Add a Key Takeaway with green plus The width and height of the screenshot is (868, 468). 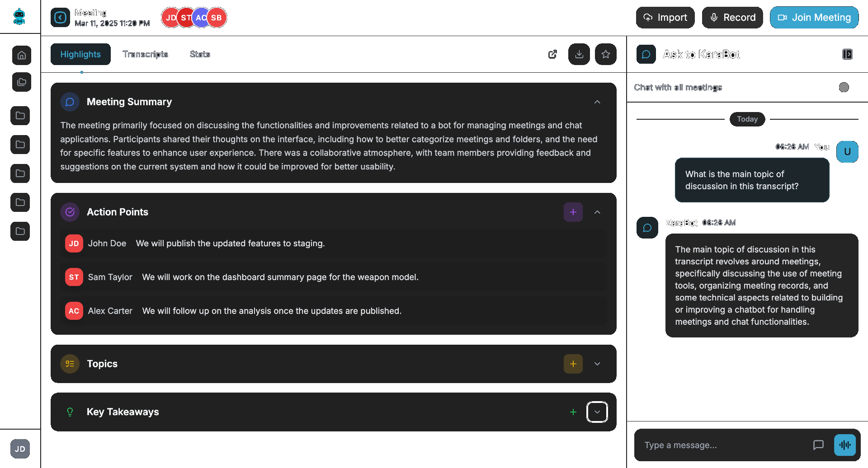[x=573, y=412]
